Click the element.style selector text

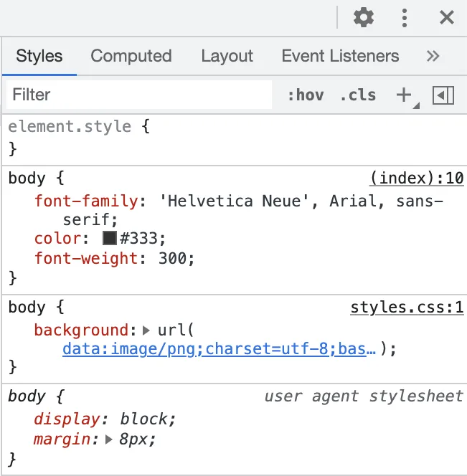tap(70, 127)
